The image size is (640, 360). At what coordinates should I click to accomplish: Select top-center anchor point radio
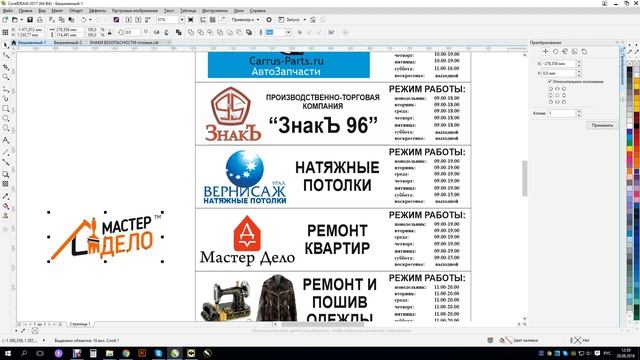[557, 89]
